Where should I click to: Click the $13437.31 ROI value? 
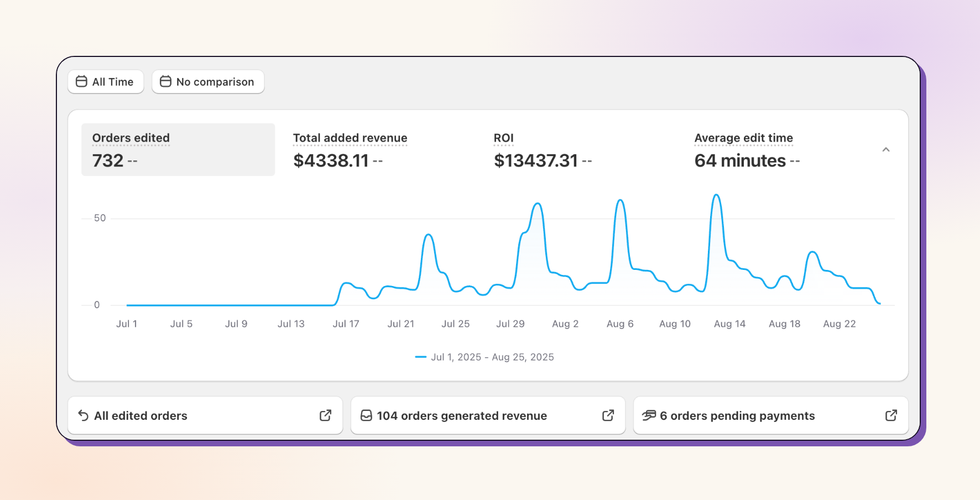tap(536, 160)
